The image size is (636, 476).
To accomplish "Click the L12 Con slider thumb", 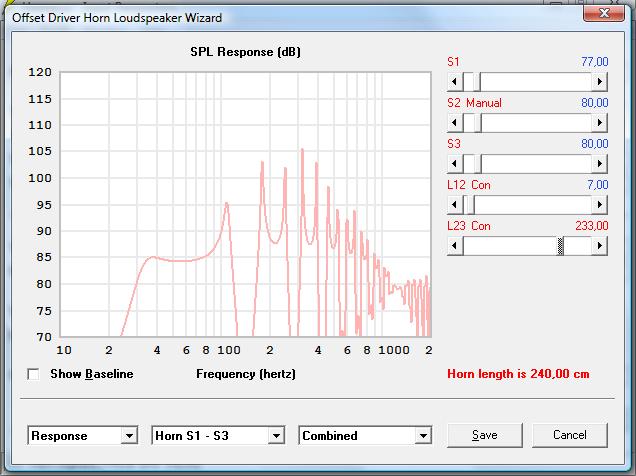I will pyautogui.click(x=471, y=205).
